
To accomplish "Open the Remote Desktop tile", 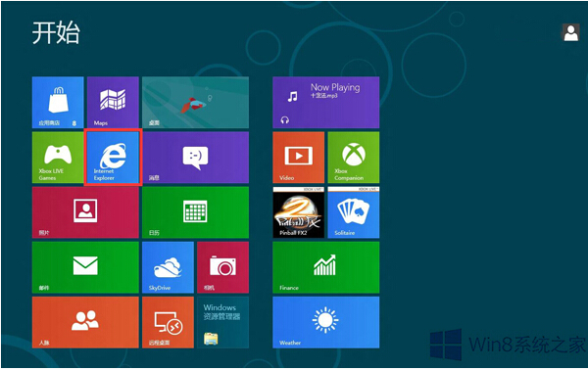I will (x=168, y=322).
